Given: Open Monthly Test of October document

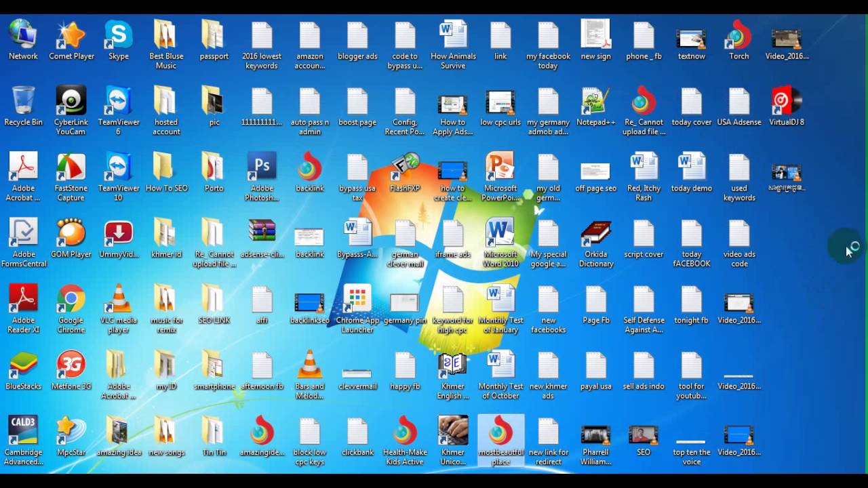Looking at the screenshot, I should (x=500, y=375).
